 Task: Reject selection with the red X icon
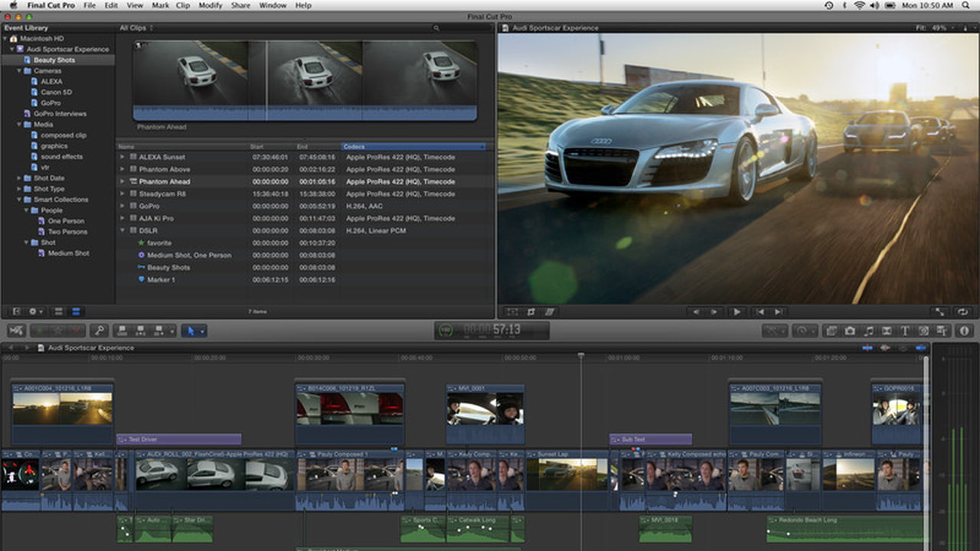click(76, 331)
